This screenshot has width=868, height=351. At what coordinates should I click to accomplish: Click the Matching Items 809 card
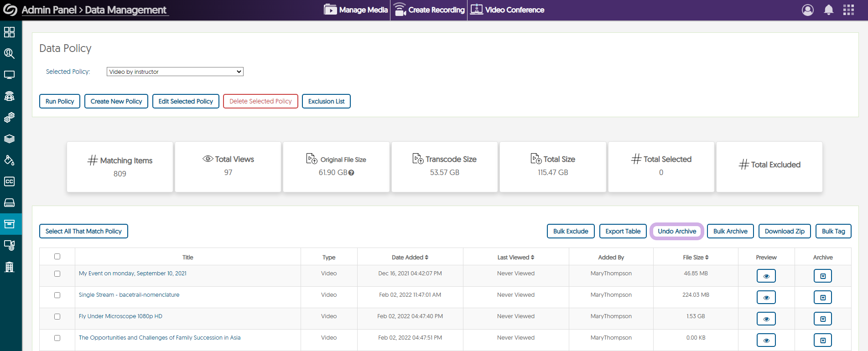pos(120,167)
